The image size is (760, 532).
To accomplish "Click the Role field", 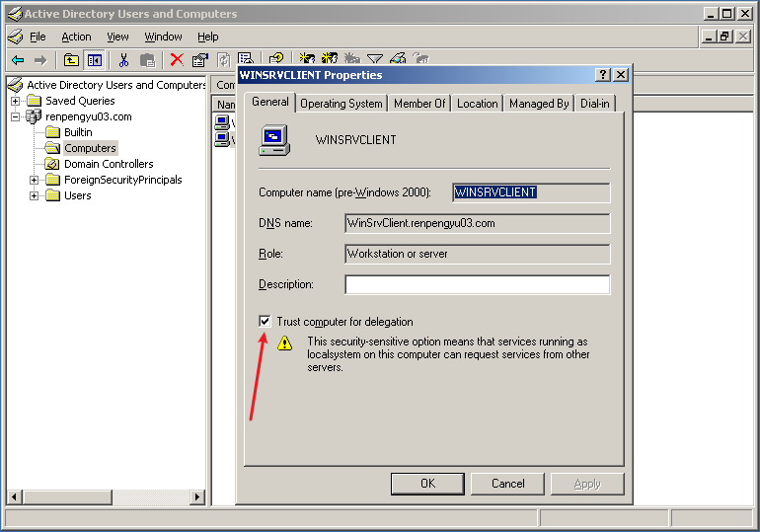I will (x=478, y=254).
